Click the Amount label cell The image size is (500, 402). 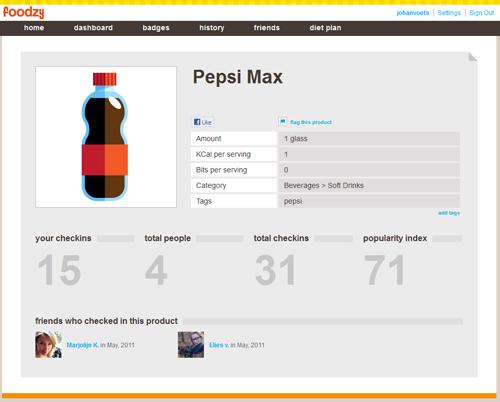pos(234,139)
